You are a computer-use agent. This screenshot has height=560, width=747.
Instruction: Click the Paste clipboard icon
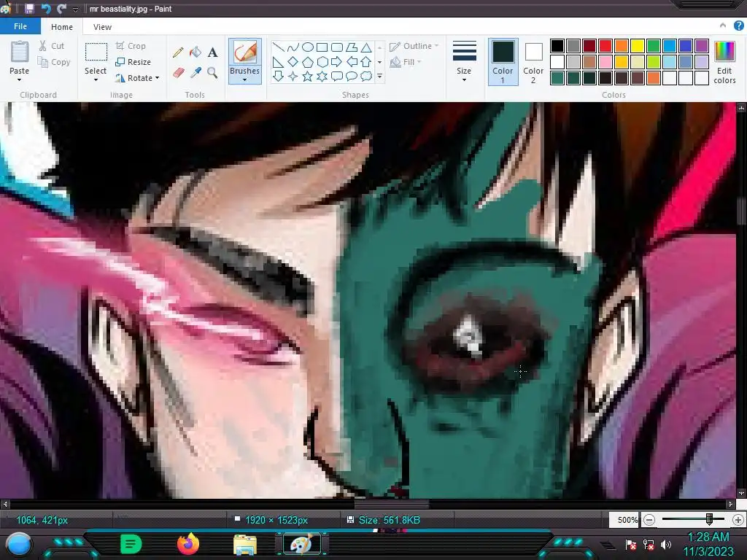pyautogui.click(x=20, y=52)
